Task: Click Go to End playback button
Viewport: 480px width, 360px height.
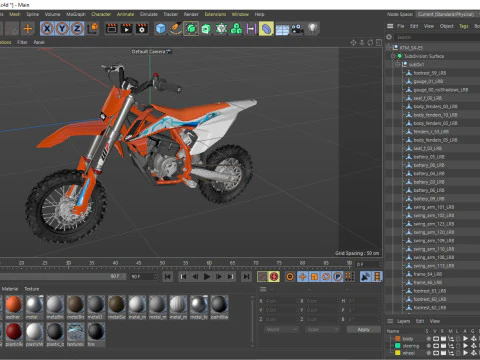Action: 246,276
